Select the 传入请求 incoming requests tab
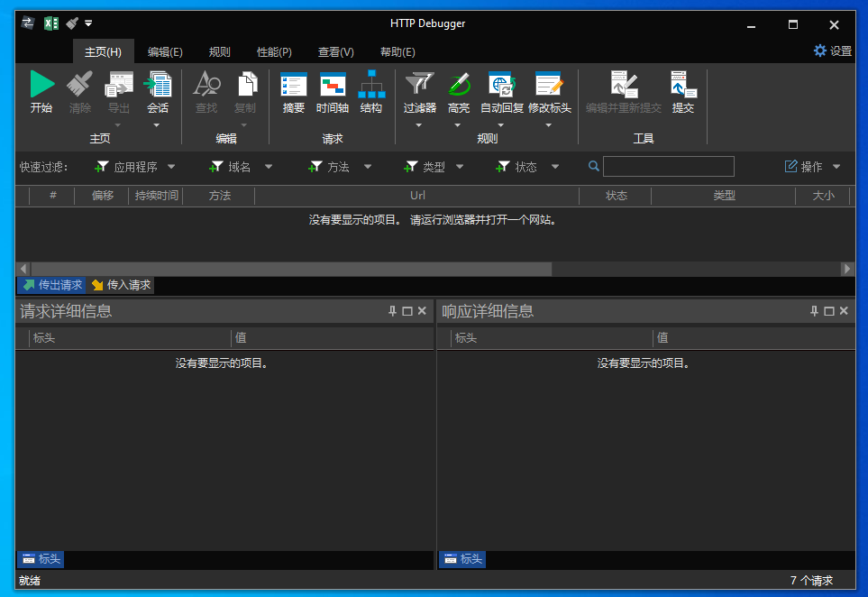The width and height of the screenshot is (868, 597). pos(121,285)
